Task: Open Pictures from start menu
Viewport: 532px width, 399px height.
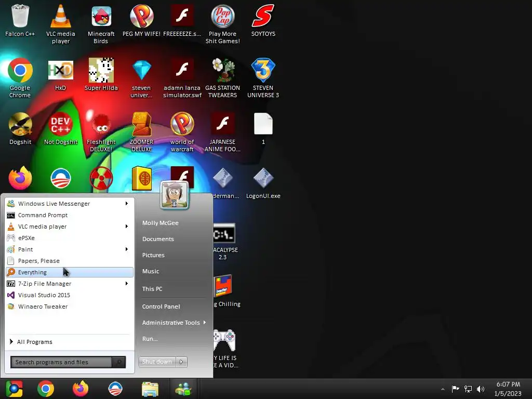Action: (153, 255)
